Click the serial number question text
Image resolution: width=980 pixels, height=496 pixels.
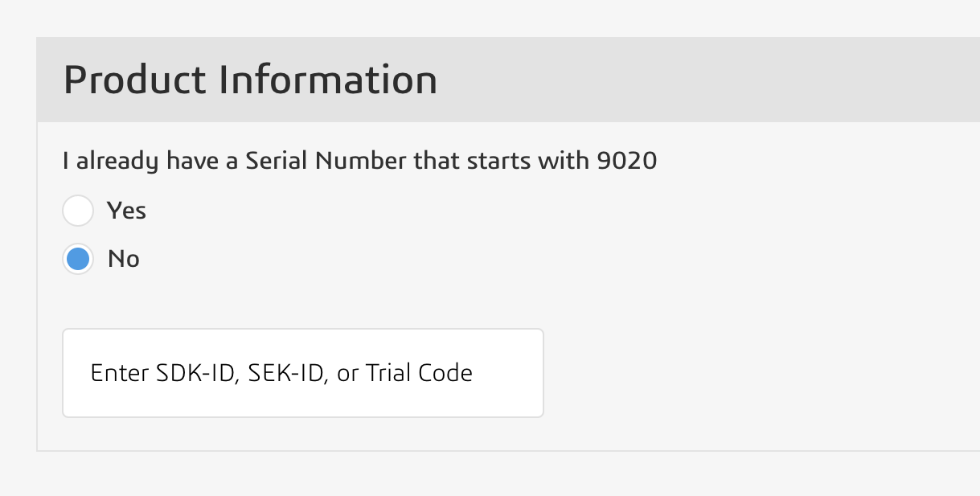359,160
